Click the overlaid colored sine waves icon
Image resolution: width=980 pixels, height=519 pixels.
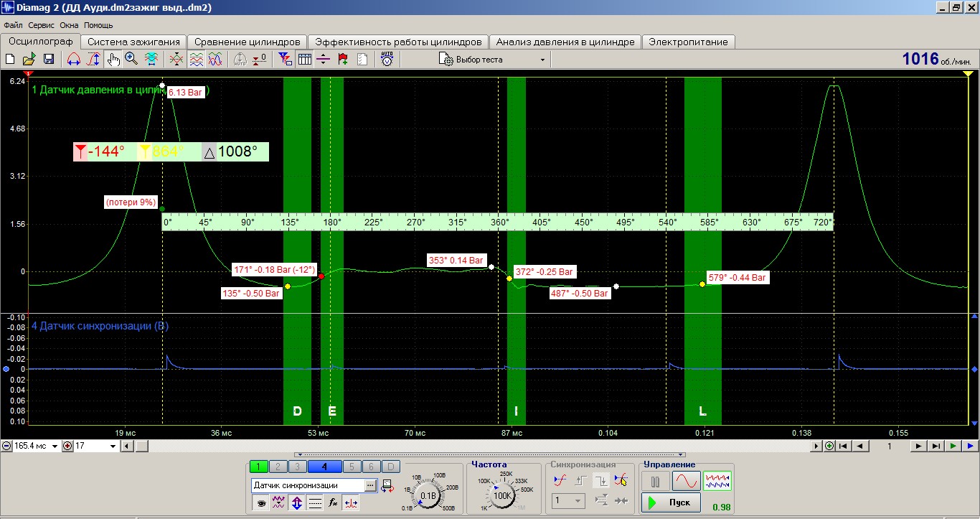(x=215, y=60)
